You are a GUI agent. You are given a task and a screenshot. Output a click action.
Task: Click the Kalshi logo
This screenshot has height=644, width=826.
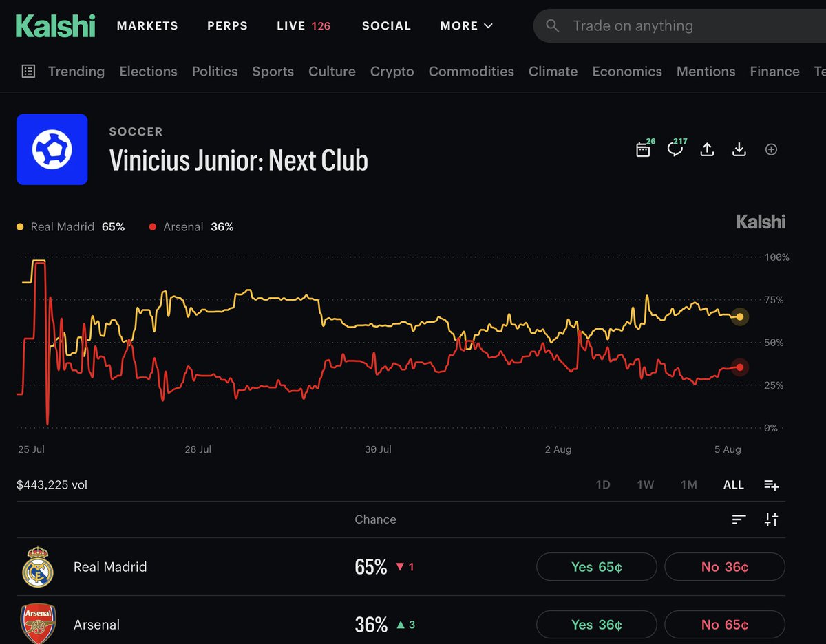pos(55,26)
